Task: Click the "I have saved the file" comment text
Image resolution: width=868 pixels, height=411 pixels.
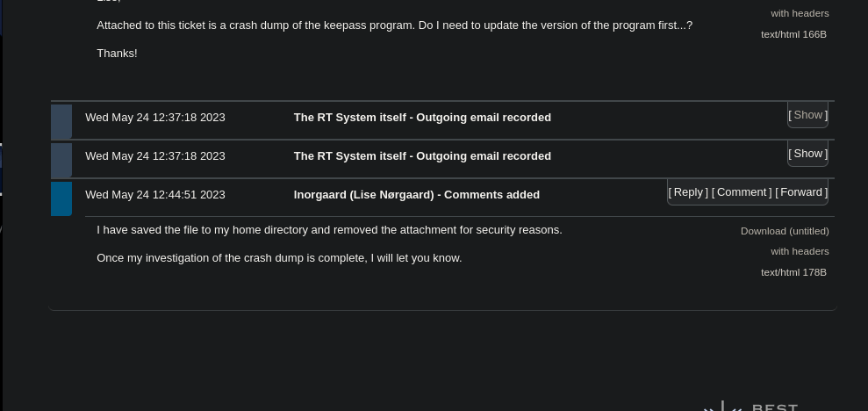Action: point(329,230)
